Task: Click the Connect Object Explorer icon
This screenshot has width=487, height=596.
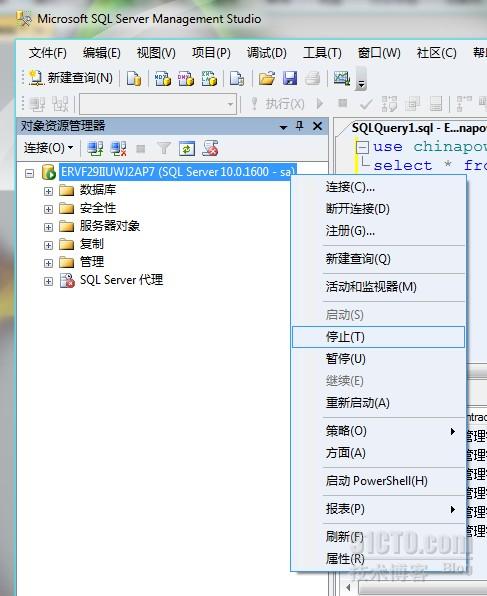Action: point(95,149)
